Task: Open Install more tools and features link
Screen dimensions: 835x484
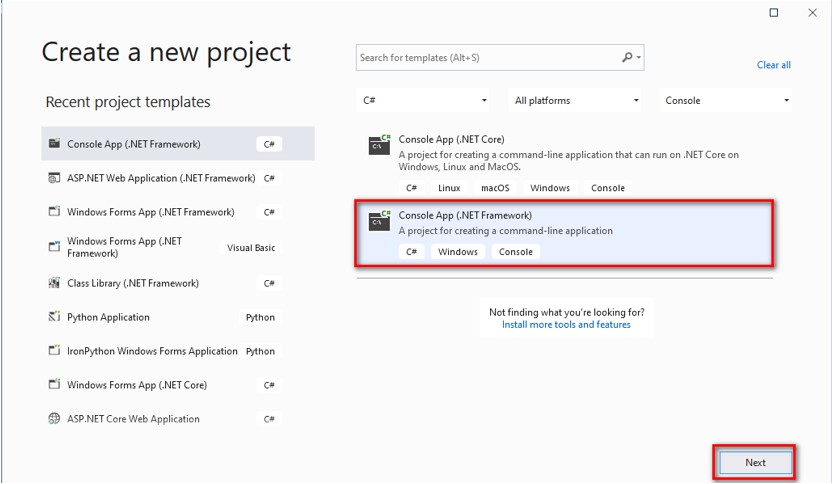Action: coord(566,324)
